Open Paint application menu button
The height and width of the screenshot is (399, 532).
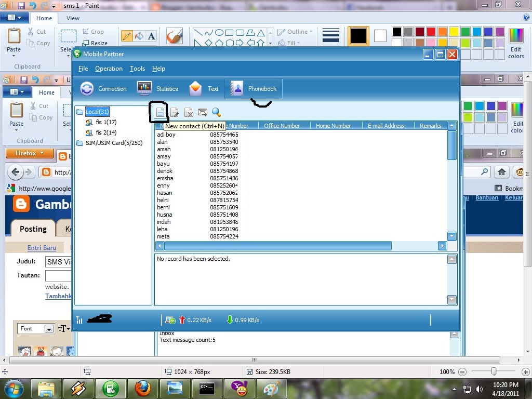[x=14, y=18]
